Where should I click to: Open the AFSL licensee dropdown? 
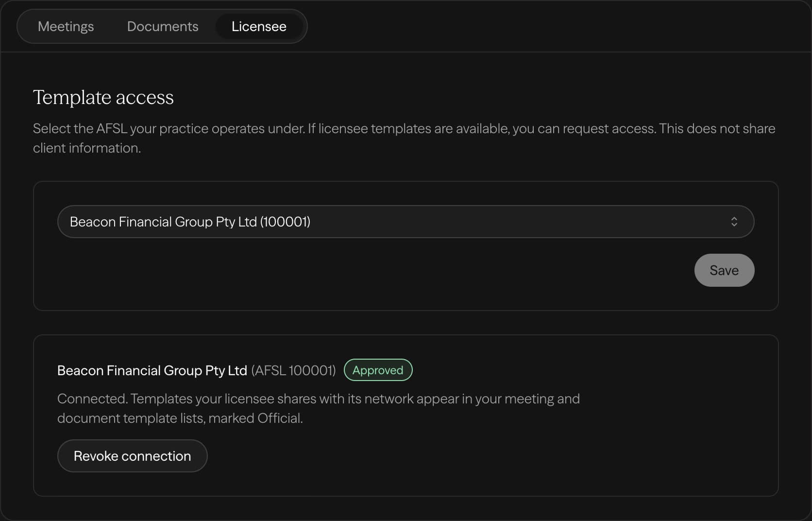406,222
